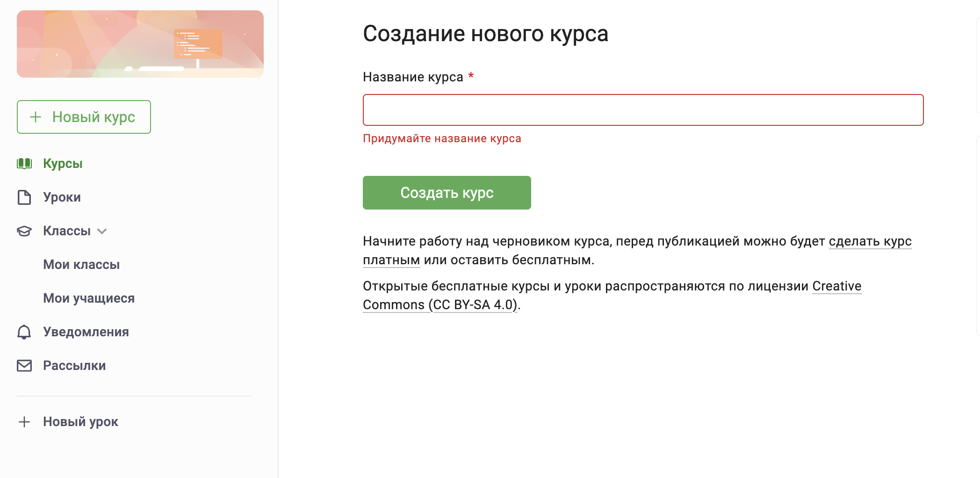Viewport: 980px width, 478px height.
Task: Open the Рассылки section
Action: tap(74, 366)
